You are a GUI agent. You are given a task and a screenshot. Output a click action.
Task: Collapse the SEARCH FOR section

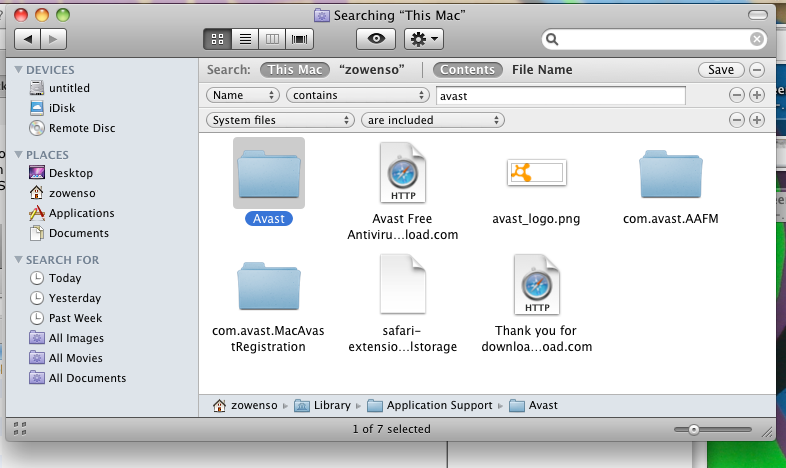(x=19, y=260)
